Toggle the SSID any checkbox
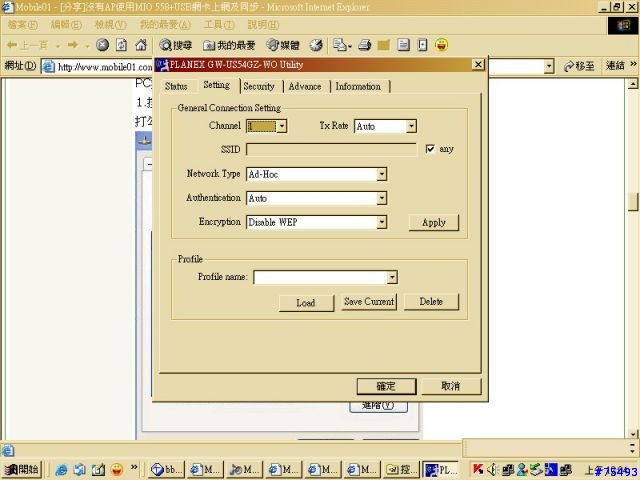The height and width of the screenshot is (480, 640). pos(430,149)
